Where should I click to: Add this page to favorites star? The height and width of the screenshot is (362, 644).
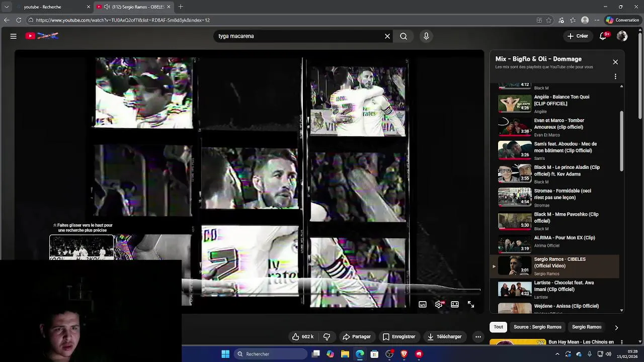click(549, 20)
